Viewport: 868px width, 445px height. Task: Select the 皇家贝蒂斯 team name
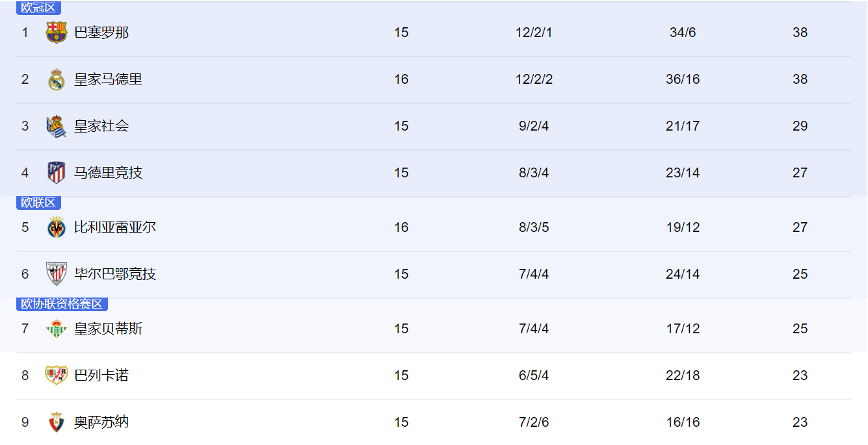click(108, 329)
